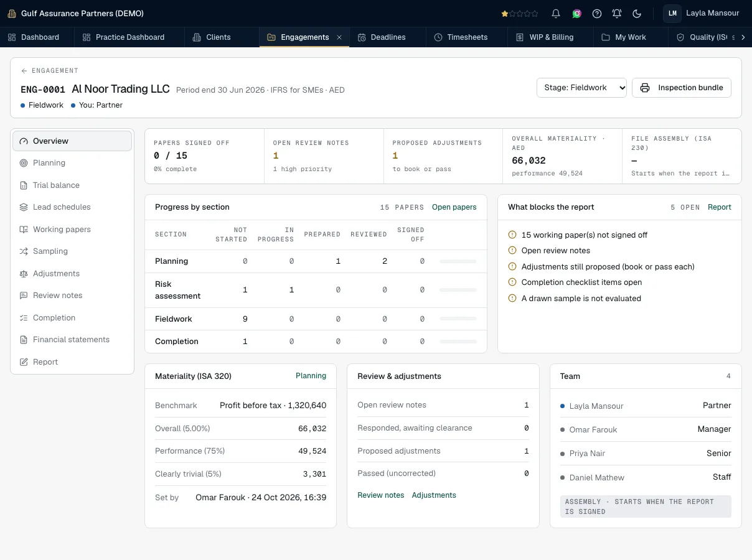Open the WIP & Billing tab
The height and width of the screenshot is (560, 752).
pos(551,37)
